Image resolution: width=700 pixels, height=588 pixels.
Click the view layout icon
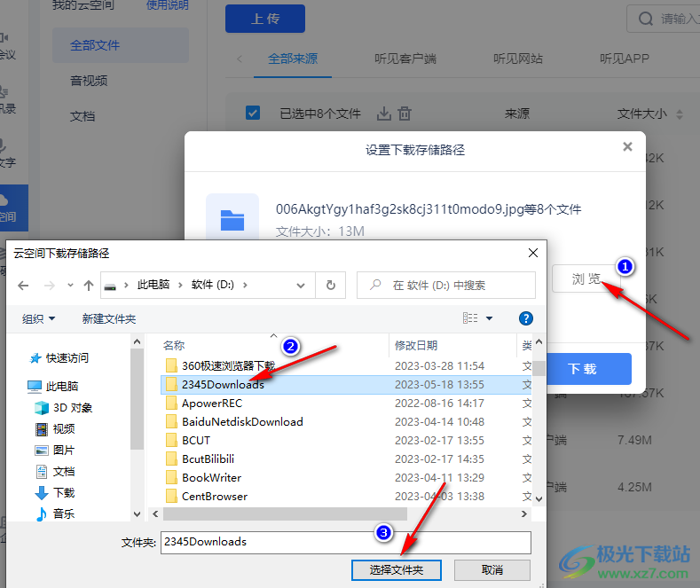tap(470, 318)
